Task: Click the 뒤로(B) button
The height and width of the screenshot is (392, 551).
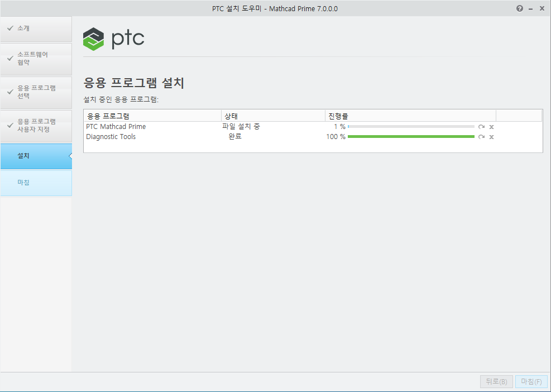Action: 496,381
